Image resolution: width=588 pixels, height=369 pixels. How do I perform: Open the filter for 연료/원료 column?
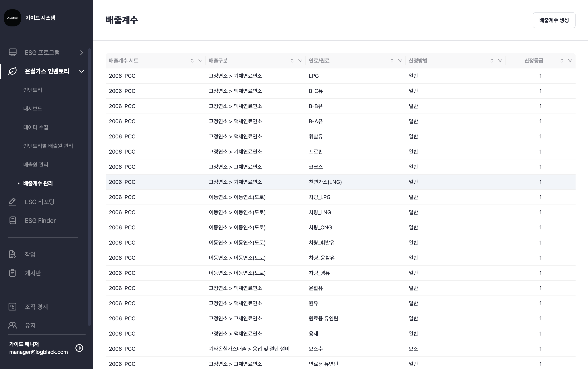point(400,61)
